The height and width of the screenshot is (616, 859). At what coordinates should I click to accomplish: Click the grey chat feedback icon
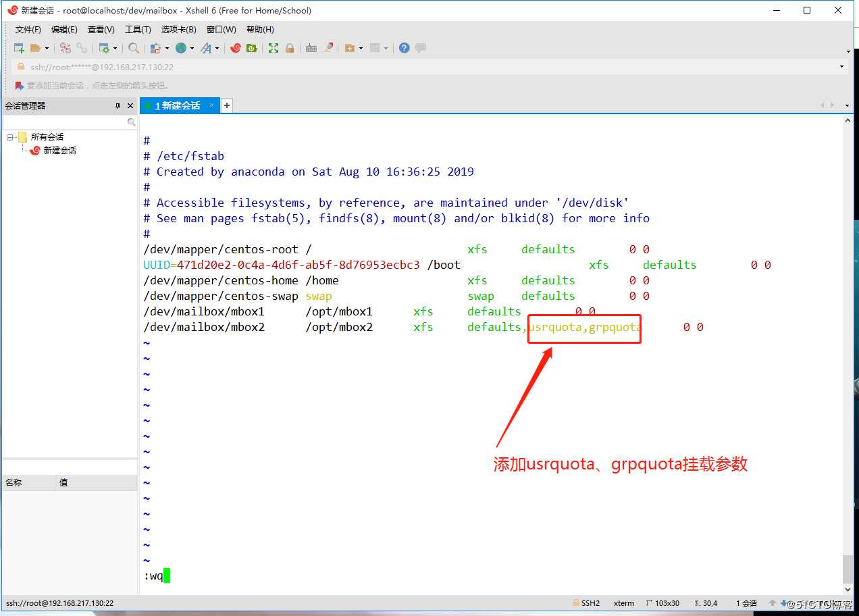[x=421, y=48]
